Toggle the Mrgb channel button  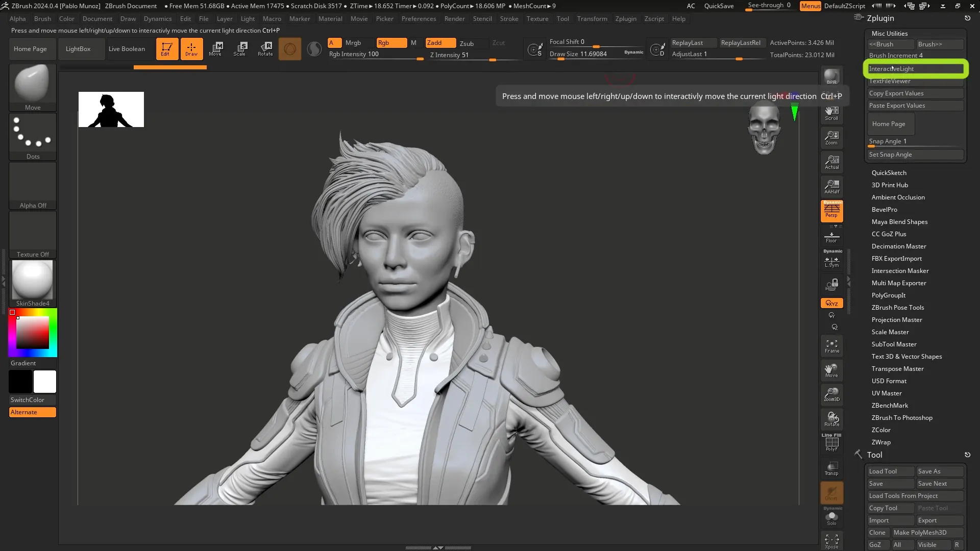[x=359, y=43]
